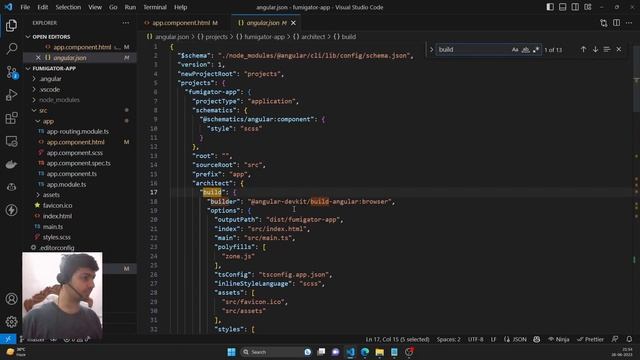Open the Docker view icon
The image size is (640, 360).
(11, 164)
